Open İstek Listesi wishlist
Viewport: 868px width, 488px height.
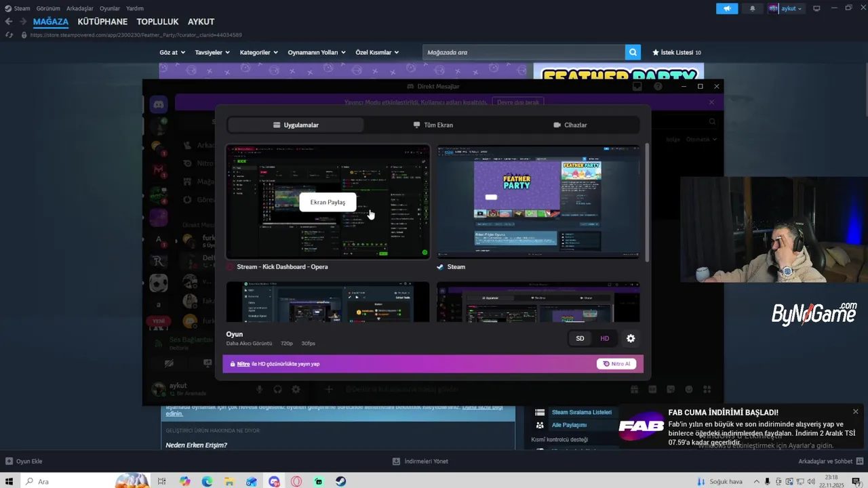(x=677, y=52)
